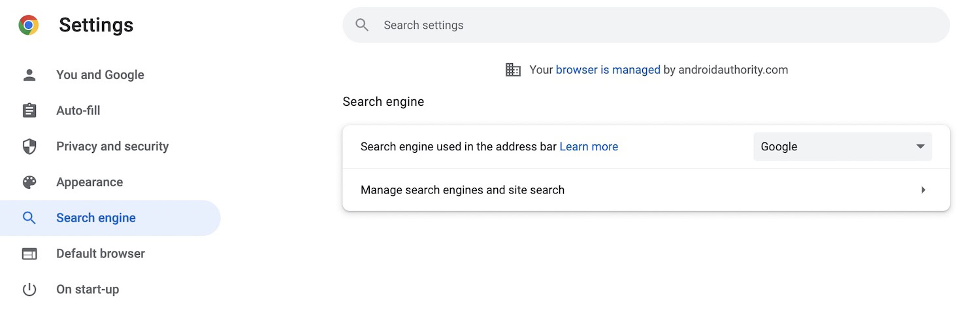Click the Chrome logo icon
980x311 pixels.
(29, 25)
